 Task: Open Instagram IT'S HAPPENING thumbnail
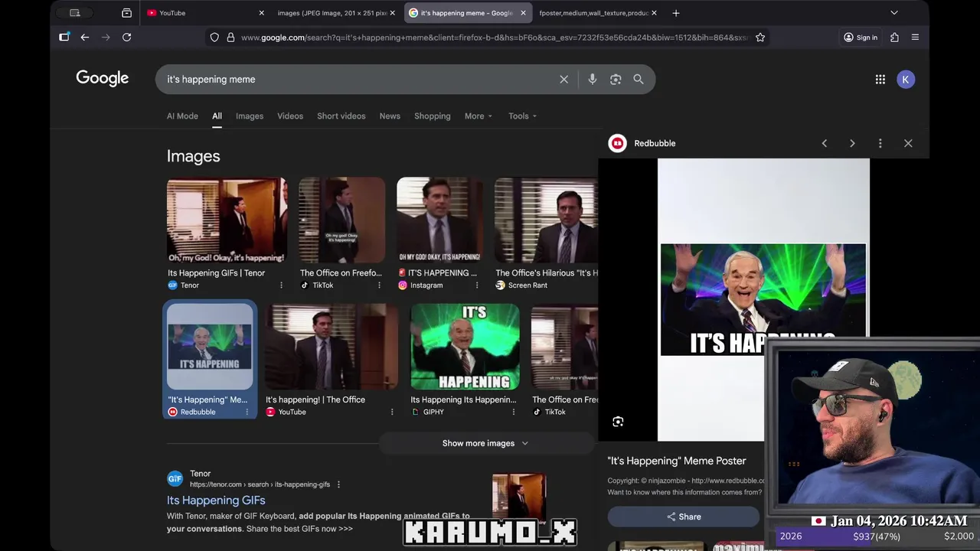(x=439, y=220)
